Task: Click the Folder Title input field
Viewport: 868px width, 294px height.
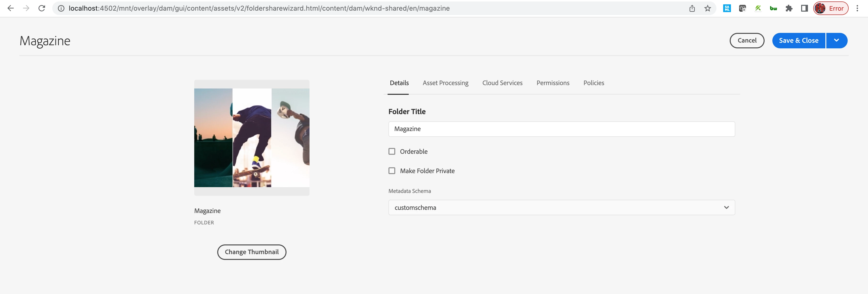Action: click(561, 129)
